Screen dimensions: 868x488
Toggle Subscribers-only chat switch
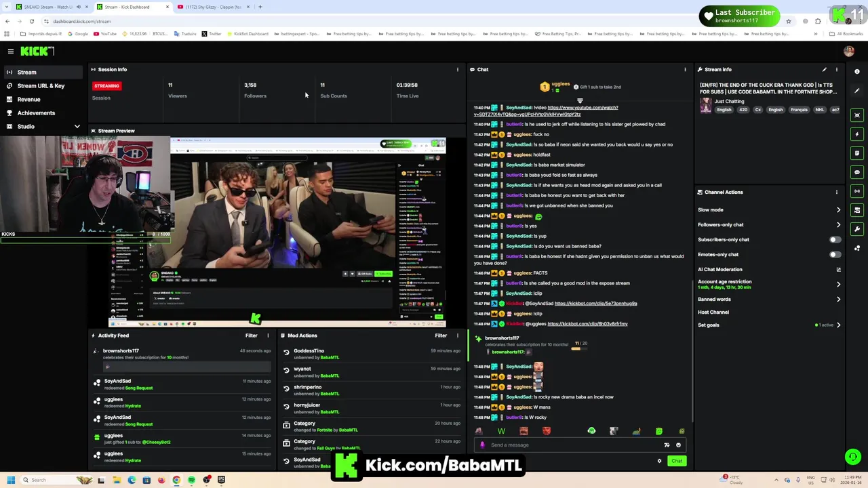coord(835,239)
